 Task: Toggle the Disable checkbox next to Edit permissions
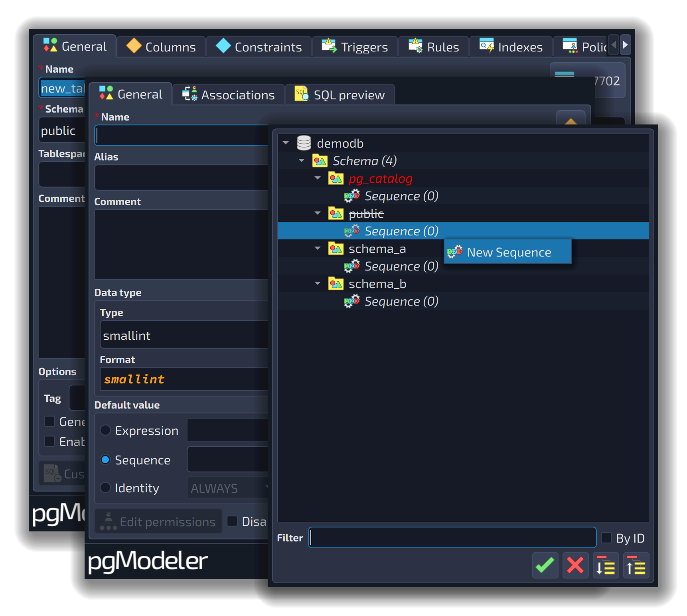coord(232,521)
